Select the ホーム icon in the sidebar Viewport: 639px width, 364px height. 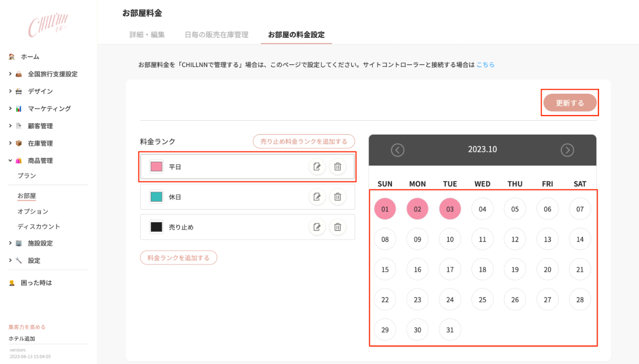click(x=11, y=56)
